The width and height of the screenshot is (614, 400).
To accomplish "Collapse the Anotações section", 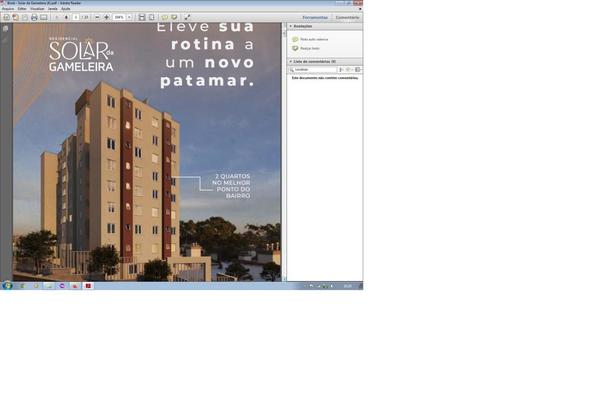I will [289, 26].
